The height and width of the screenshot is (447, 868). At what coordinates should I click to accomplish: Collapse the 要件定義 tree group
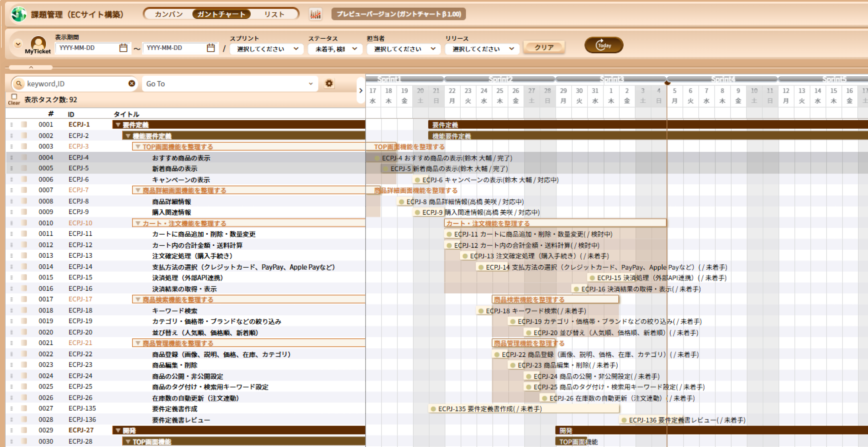coord(118,125)
